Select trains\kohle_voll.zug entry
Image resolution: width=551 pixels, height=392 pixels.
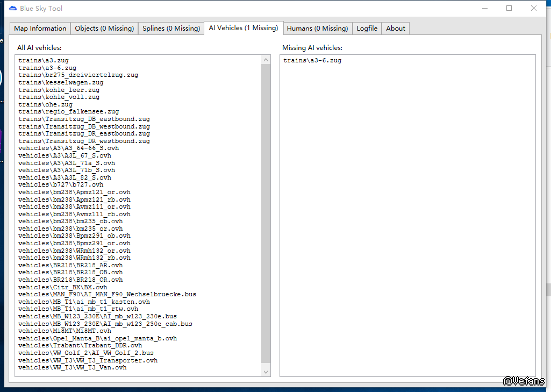tap(59, 97)
